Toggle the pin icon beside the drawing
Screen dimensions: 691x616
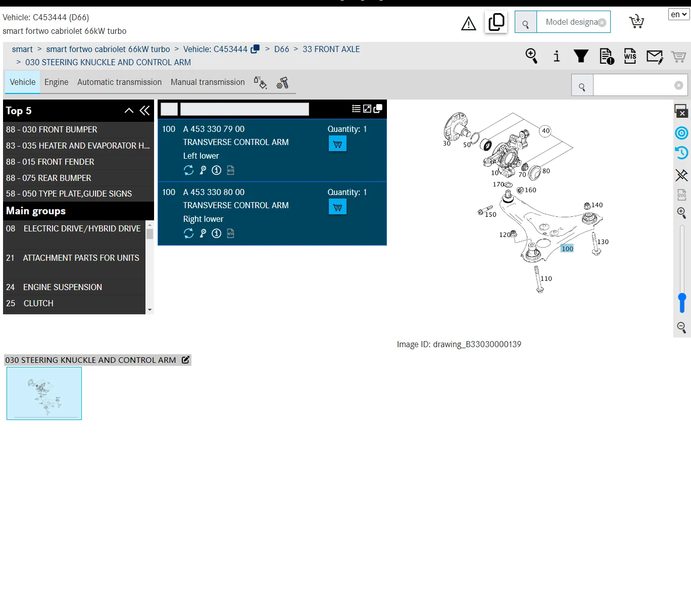[x=681, y=175]
